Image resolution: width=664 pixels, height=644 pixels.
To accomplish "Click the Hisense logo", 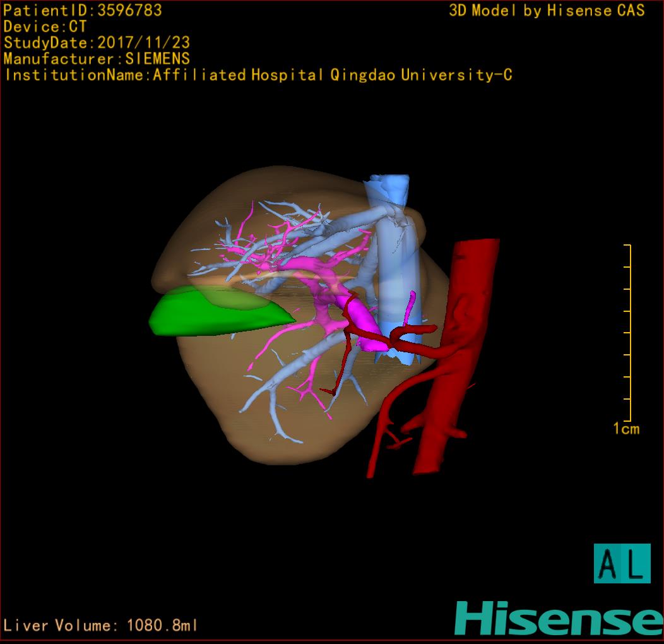I will point(558,618).
